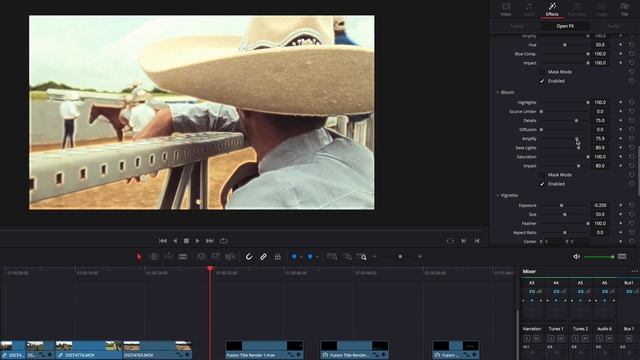Enable Mask Mode checkbox above Bloom section
Image resolution: width=640 pixels, height=360 pixels.
point(542,72)
